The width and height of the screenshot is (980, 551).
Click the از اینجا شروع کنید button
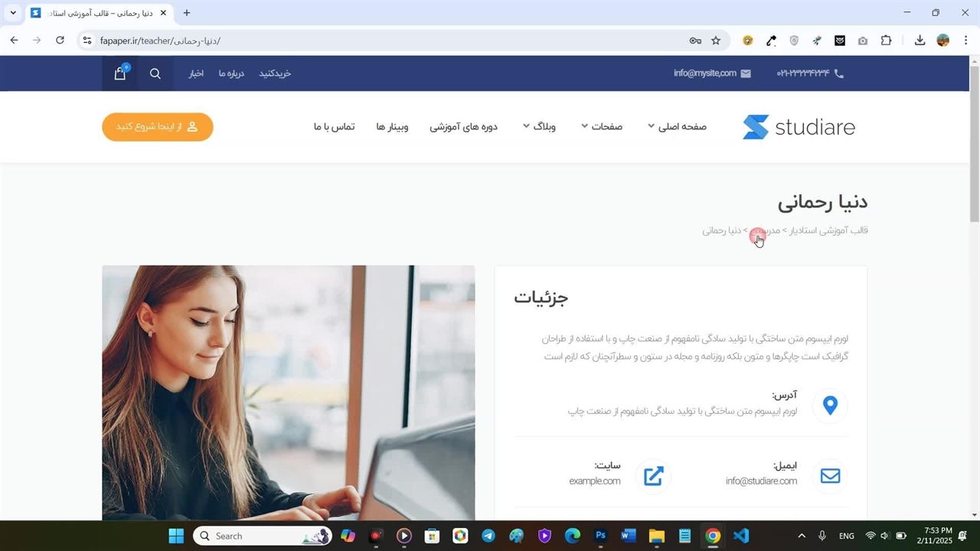tap(157, 126)
